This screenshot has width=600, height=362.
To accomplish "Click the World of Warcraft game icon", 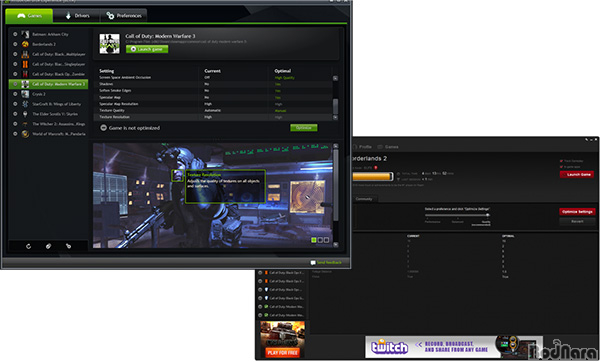I will pyautogui.click(x=25, y=134).
